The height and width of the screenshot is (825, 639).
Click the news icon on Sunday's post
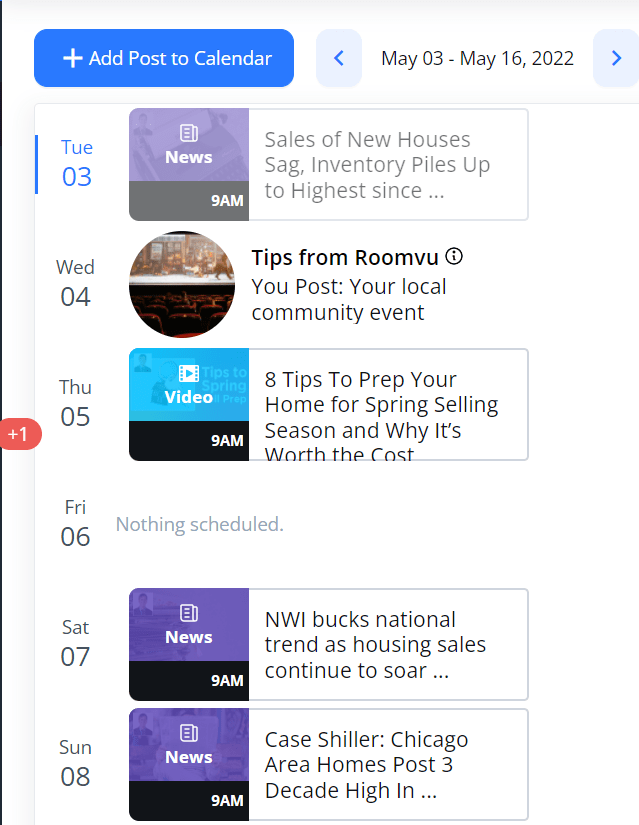(189, 733)
